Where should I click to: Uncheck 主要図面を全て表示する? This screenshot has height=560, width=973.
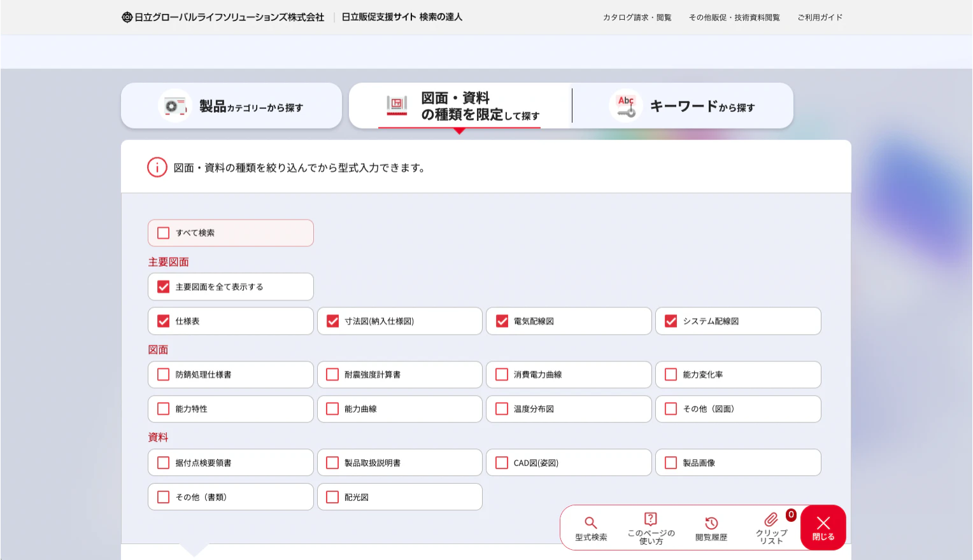164,287
